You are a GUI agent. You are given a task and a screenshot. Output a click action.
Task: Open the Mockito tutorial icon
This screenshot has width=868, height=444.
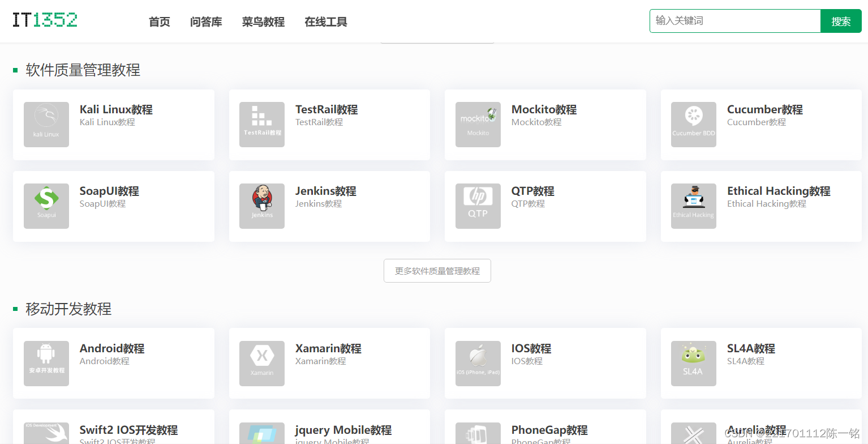tap(478, 125)
